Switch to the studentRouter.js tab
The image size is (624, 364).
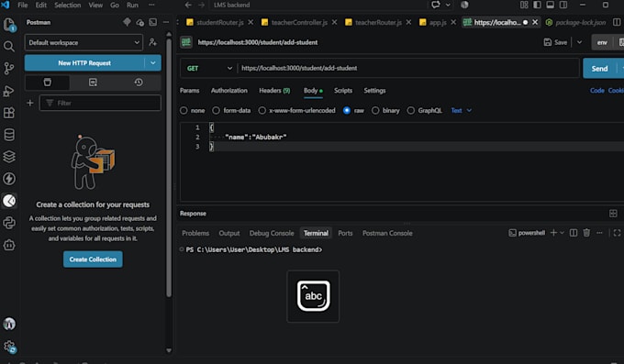click(x=219, y=22)
